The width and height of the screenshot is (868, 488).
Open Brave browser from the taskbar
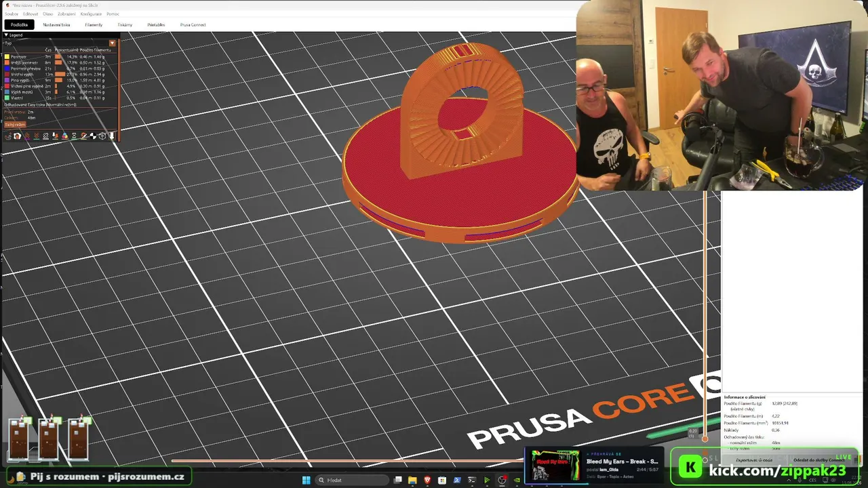click(x=427, y=480)
